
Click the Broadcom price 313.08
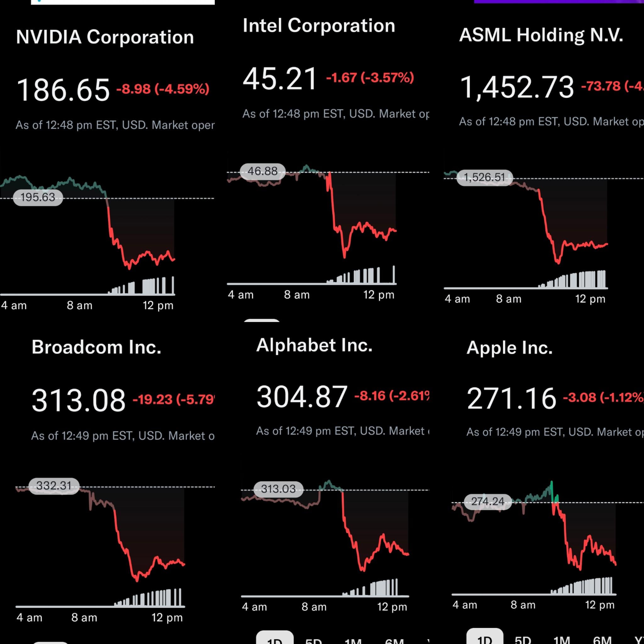click(x=78, y=400)
